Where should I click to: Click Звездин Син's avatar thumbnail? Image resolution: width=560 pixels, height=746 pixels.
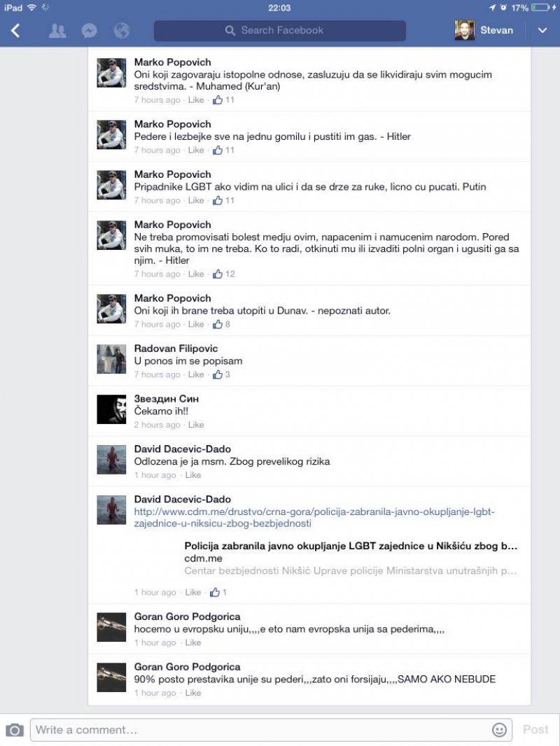[111, 409]
